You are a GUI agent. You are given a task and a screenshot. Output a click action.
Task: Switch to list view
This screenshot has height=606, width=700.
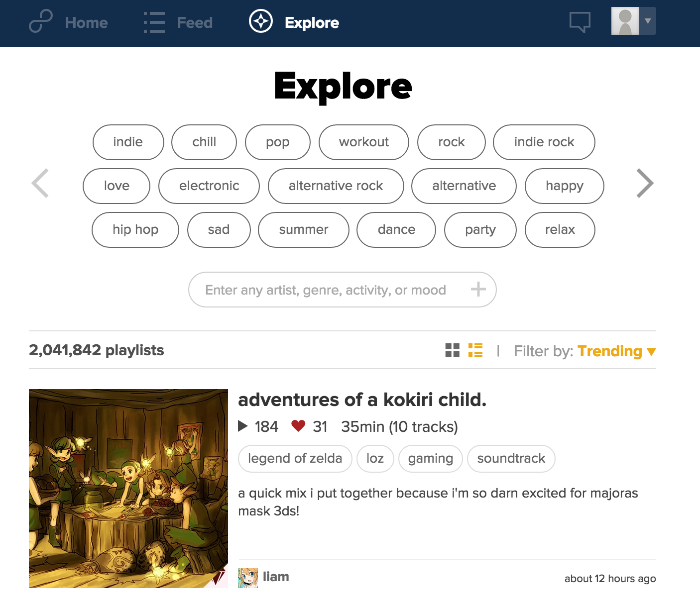click(x=475, y=350)
